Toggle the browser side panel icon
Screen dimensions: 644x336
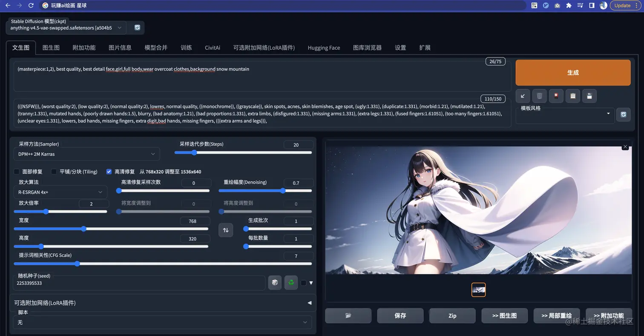click(592, 6)
